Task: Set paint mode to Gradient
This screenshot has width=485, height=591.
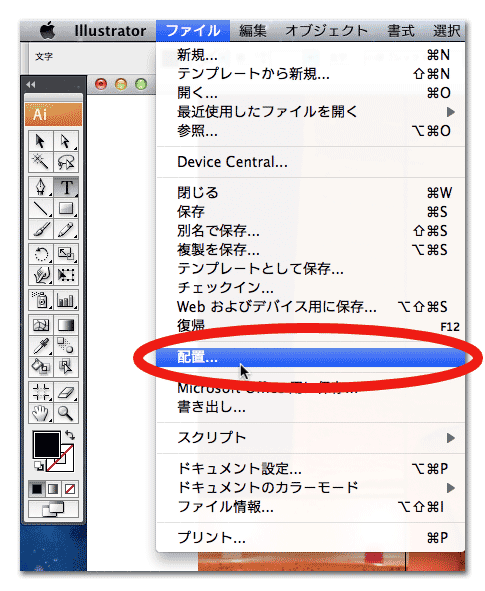Action: coord(54,489)
